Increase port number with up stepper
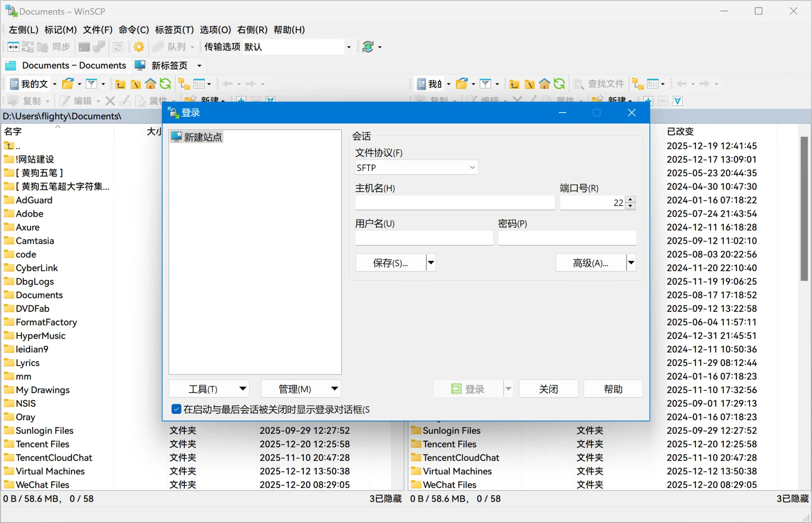Screen dimensions: 812x523 point(631,200)
